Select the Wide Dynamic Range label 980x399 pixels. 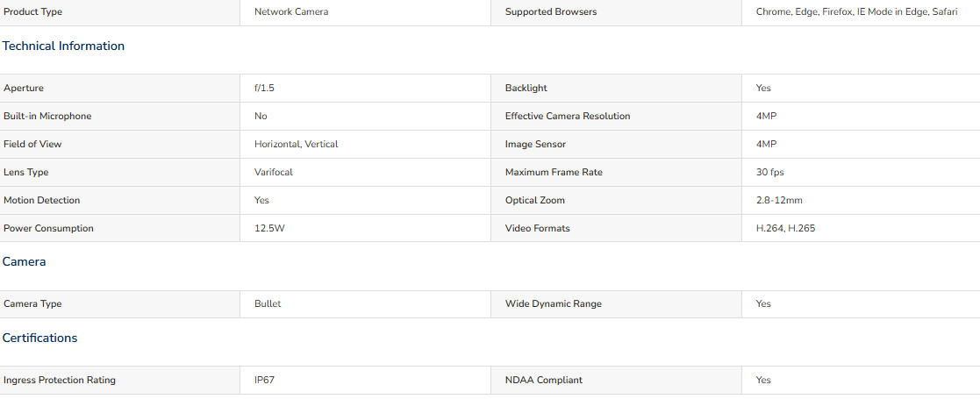pyautogui.click(x=553, y=304)
